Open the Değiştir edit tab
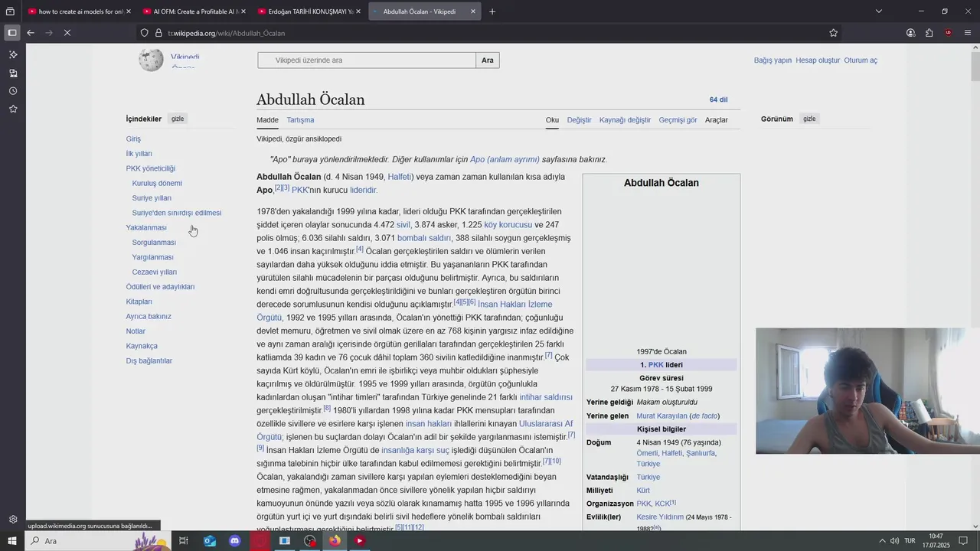This screenshot has width=980, height=551. 579,120
